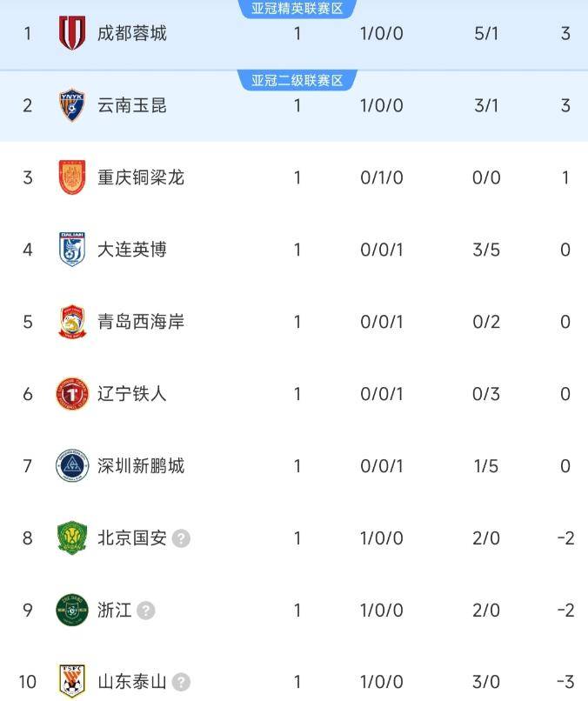Click the Chongqing Tonglianglong (重庆铜梁龙) club crest
588x701 pixels.
point(72,177)
